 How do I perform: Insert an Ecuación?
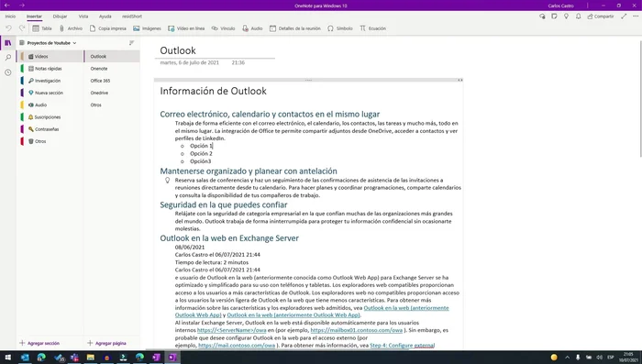pyautogui.click(x=373, y=28)
